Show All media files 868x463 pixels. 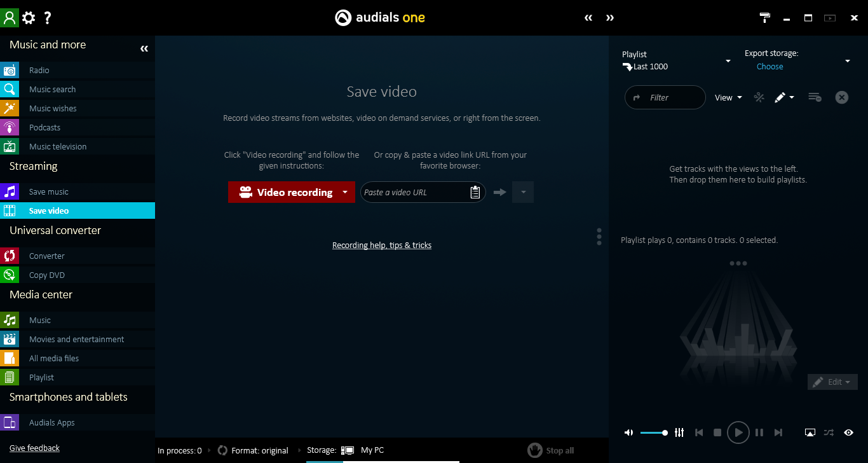coord(78,358)
